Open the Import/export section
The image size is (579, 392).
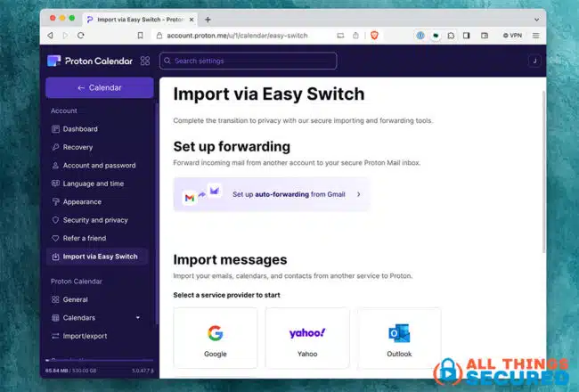click(x=86, y=336)
